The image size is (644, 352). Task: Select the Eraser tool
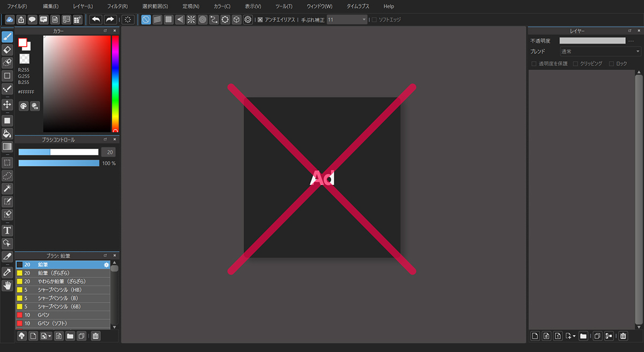(x=7, y=49)
